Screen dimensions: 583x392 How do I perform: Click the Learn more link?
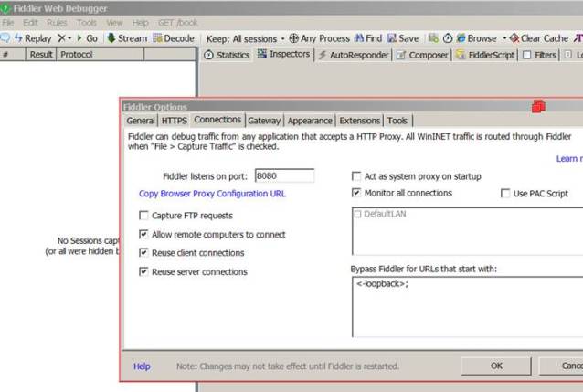point(569,159)
